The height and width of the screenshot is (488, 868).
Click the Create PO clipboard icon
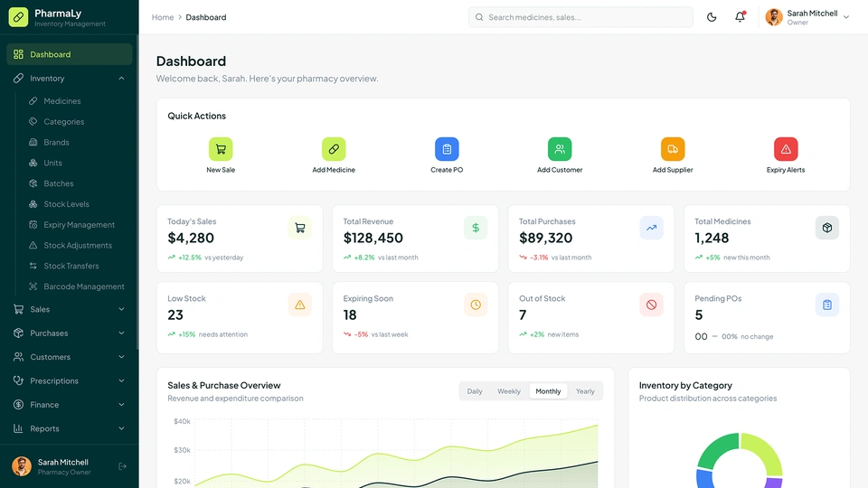[x=447, y=149]
